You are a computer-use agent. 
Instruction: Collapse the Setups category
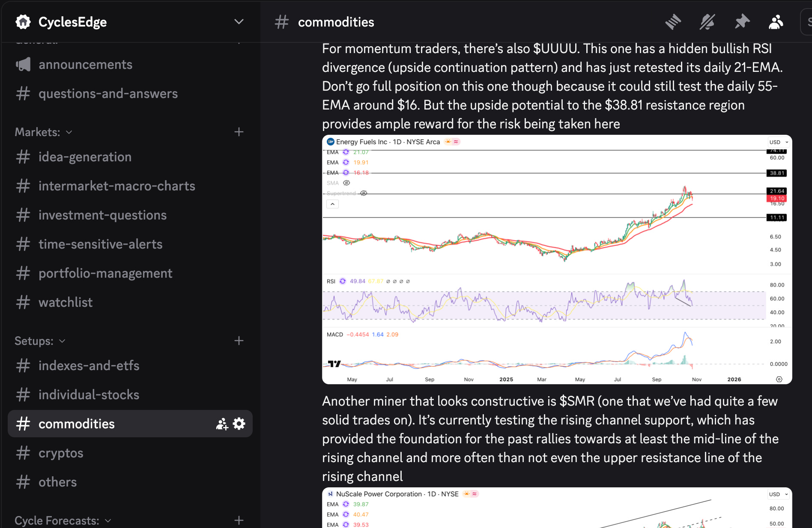[40, 341]
